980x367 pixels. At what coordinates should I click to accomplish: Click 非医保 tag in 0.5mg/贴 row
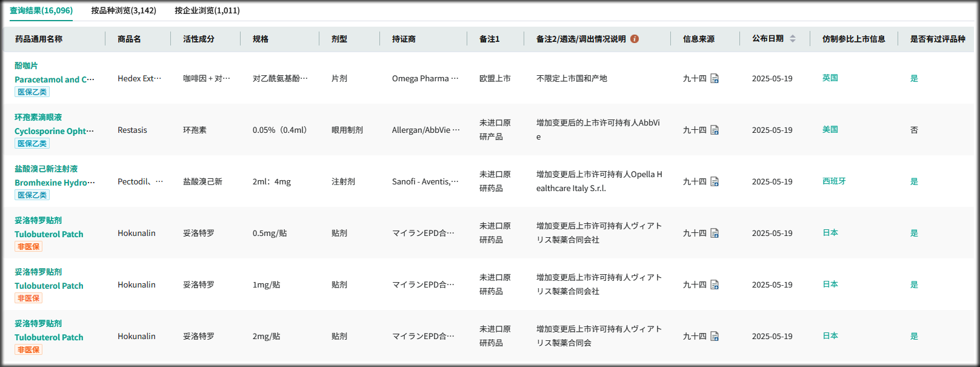(28, 247)
